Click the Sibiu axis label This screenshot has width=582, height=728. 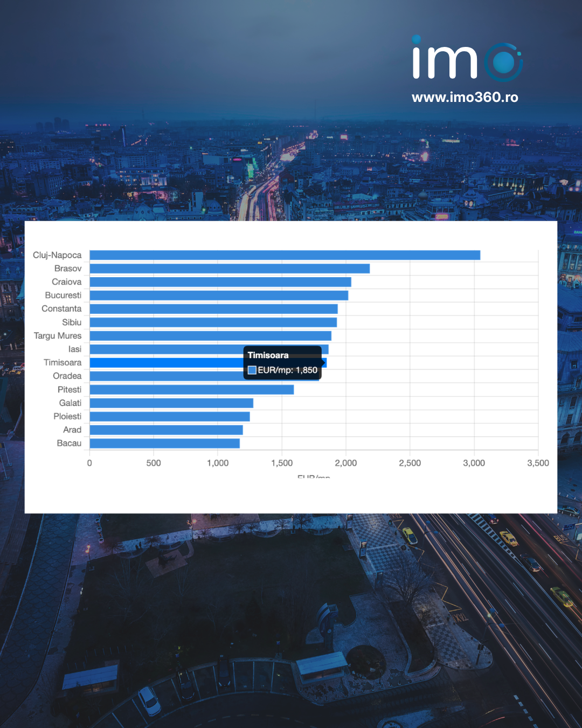point(72,322)
